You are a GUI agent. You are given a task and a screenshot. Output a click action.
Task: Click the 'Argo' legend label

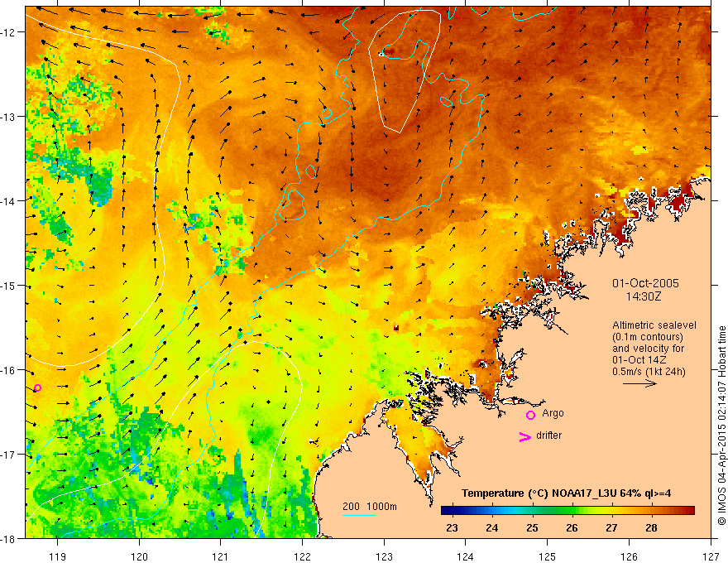tap(553, 413)
